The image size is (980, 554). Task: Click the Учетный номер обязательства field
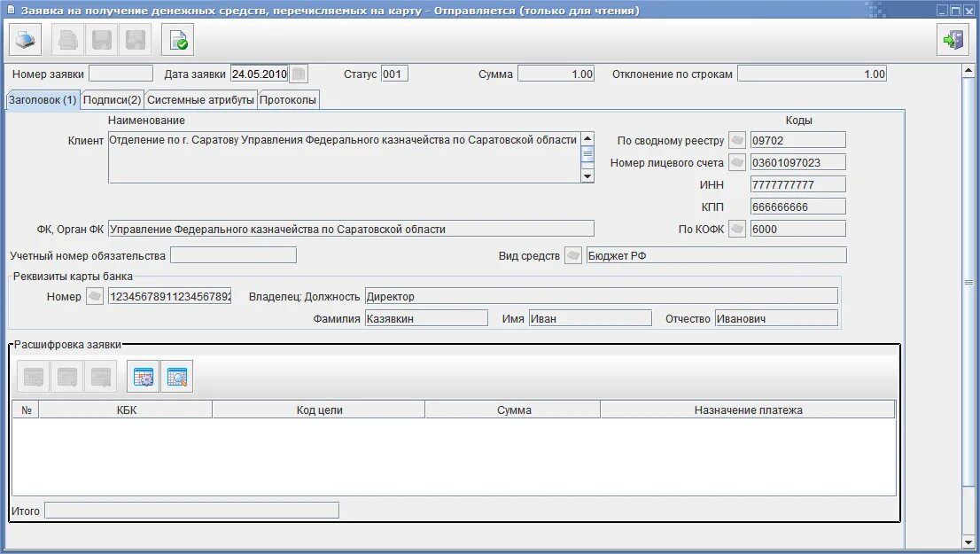234,255
